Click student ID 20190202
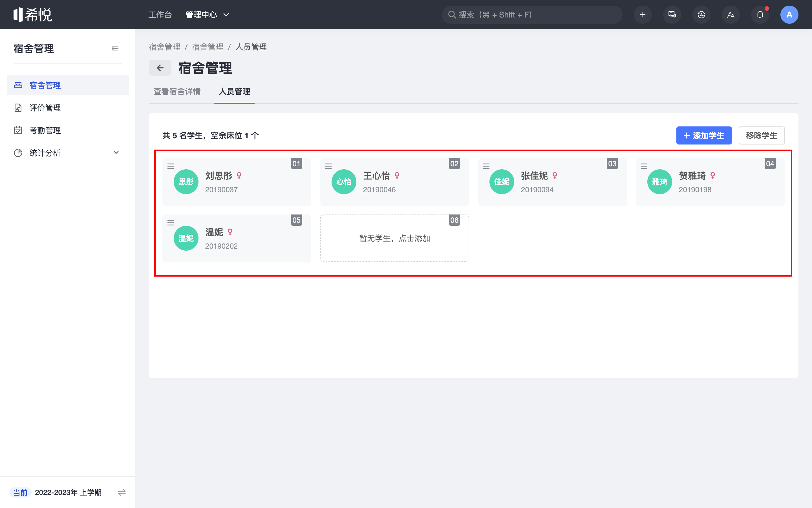 click(x=221, y=246)
